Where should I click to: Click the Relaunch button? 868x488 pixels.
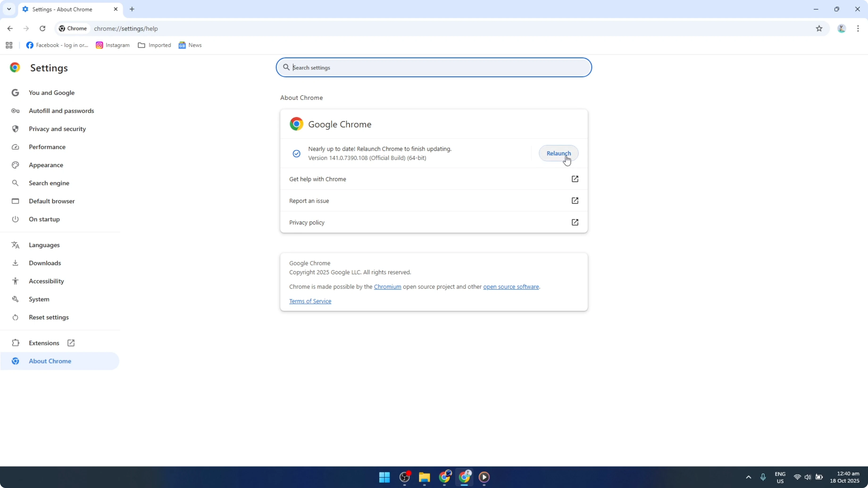(558, 153)
